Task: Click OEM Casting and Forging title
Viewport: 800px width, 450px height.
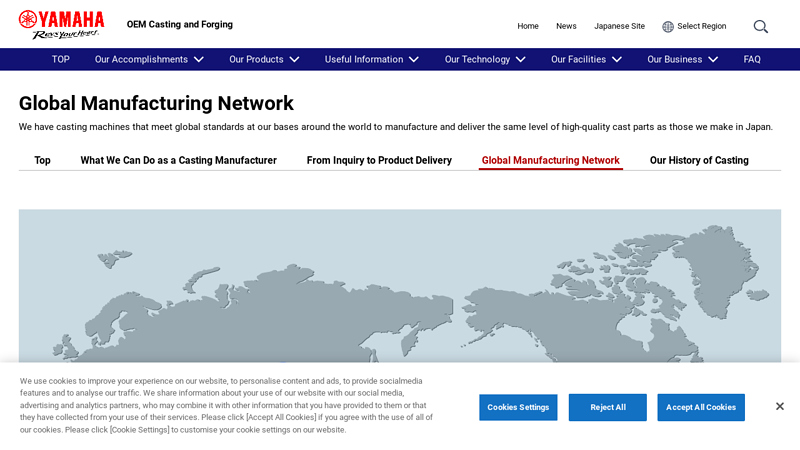Action: point(180,24)
